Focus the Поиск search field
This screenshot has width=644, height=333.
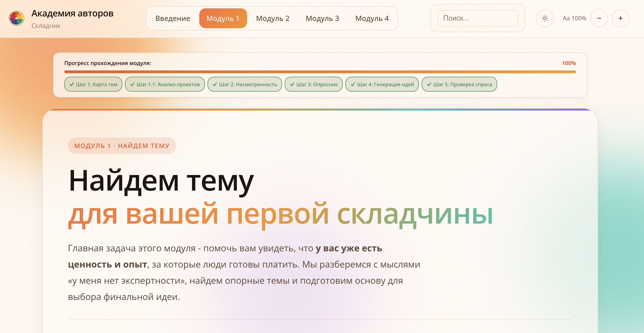coord(477,18)
